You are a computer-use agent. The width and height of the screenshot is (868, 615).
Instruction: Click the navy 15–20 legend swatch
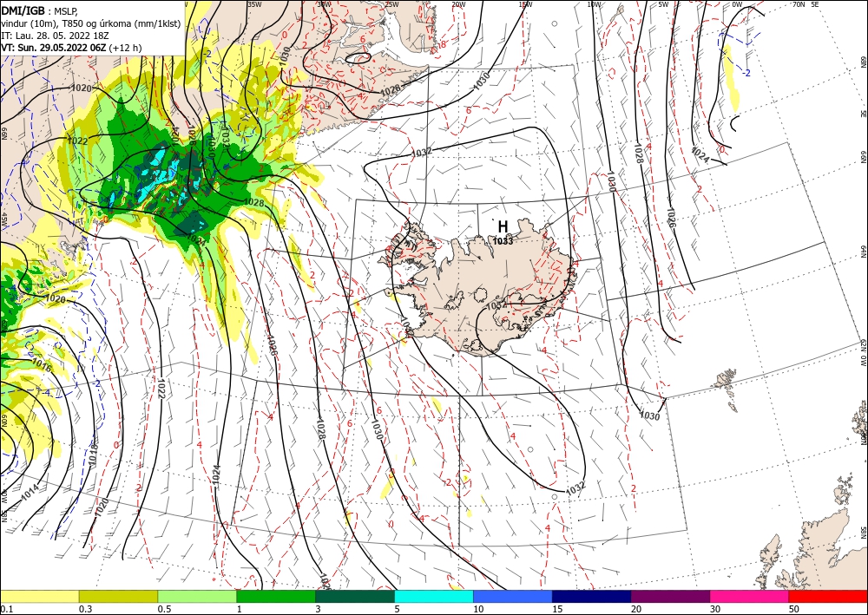(592, 596)
